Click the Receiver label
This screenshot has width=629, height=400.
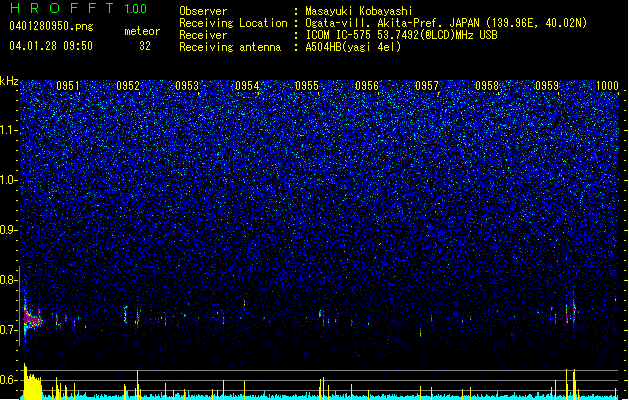[203, 35]
